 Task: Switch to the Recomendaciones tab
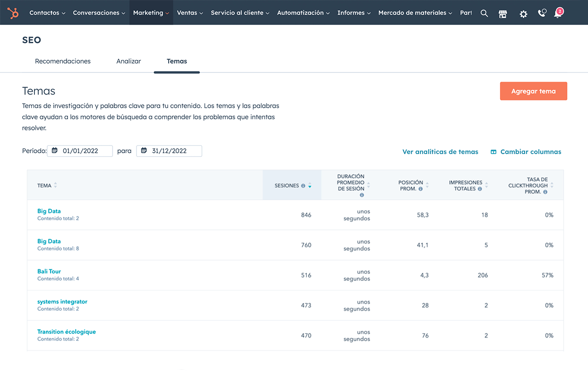tap(63, 61)
